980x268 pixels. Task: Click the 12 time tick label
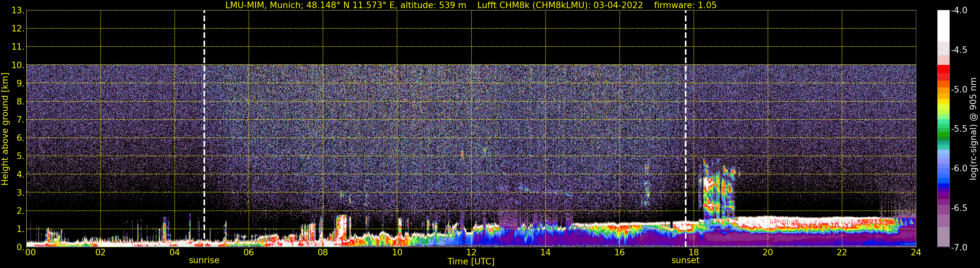(471, 252)
